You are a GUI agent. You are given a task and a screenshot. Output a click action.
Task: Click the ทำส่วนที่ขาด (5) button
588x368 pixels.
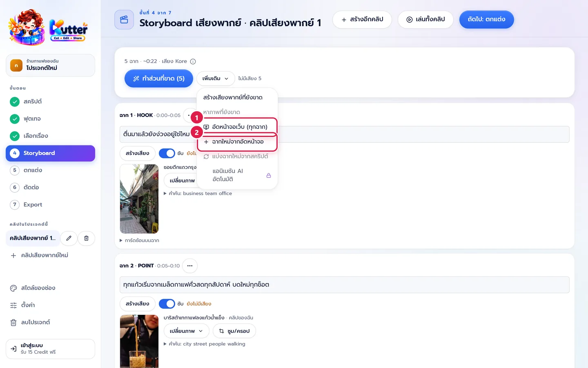pyautogui.click(x=159, y=79)
